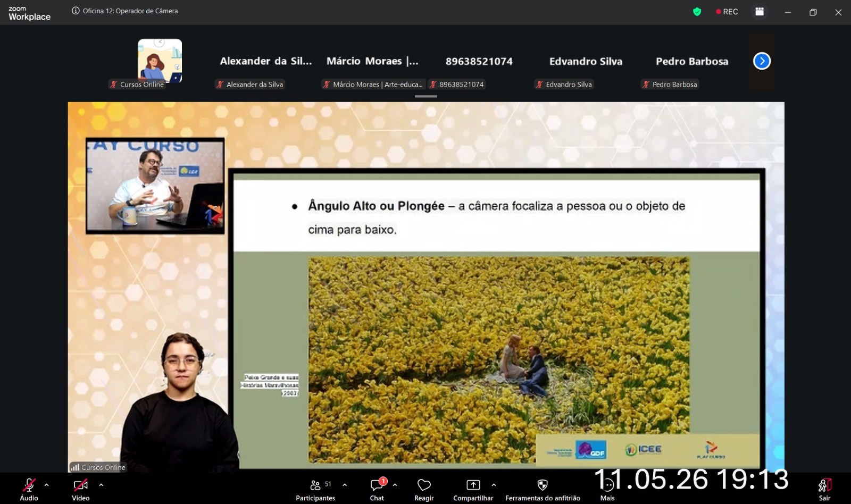Expand the chat options arrow
The image size is (851, 504).
tap(395, 485)
